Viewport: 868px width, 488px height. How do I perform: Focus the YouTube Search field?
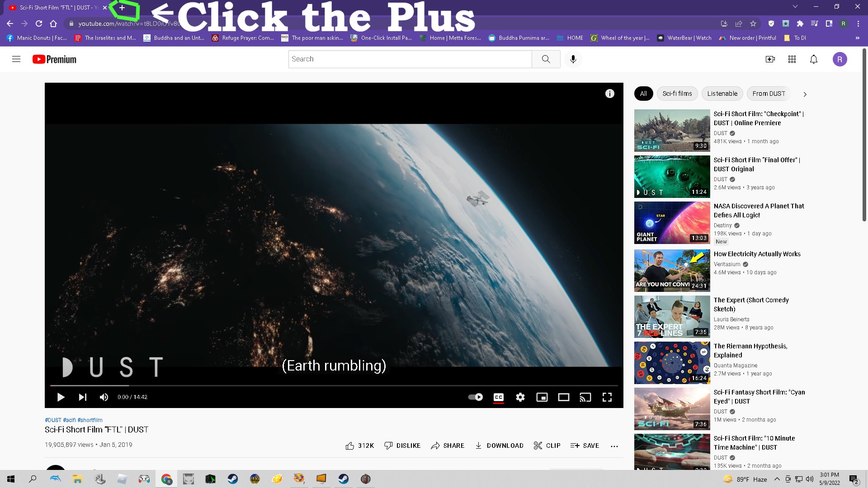click(x=410, y=59)
